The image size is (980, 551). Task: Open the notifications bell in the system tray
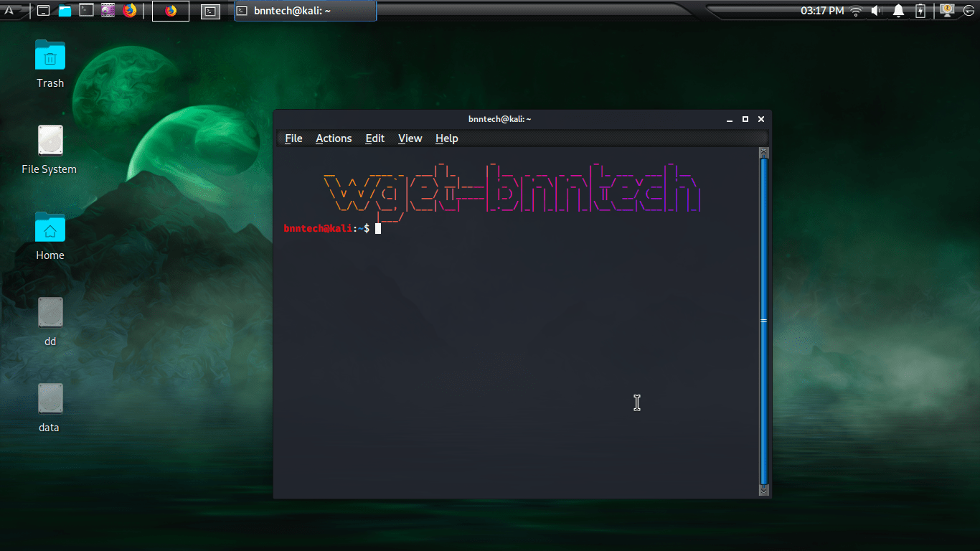(x=899, y=11)
